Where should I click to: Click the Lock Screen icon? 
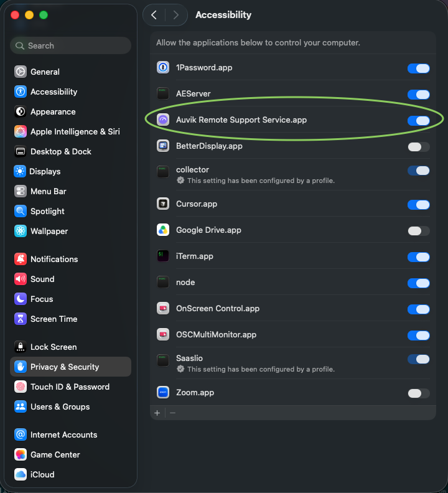(21, 347)
